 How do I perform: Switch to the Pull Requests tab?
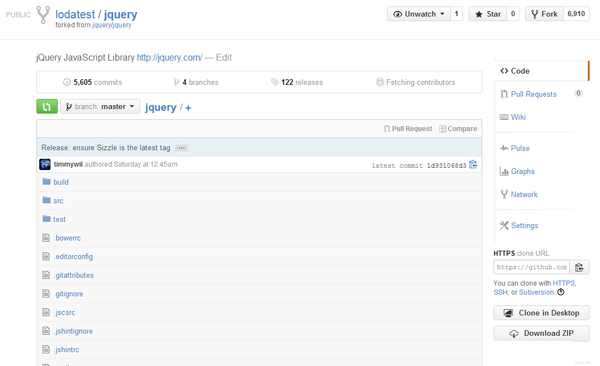click(x=533, y=94)
